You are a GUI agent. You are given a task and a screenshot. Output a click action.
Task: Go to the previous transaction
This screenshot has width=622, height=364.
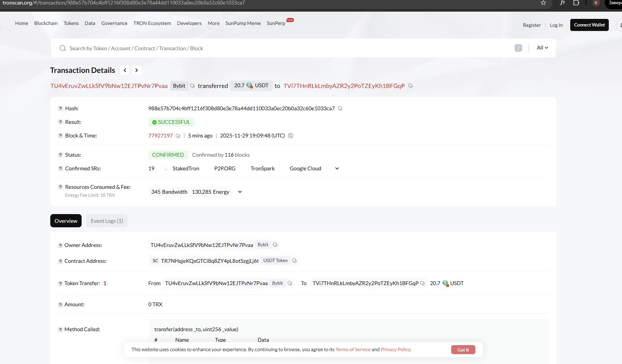(x=125, y=70)
